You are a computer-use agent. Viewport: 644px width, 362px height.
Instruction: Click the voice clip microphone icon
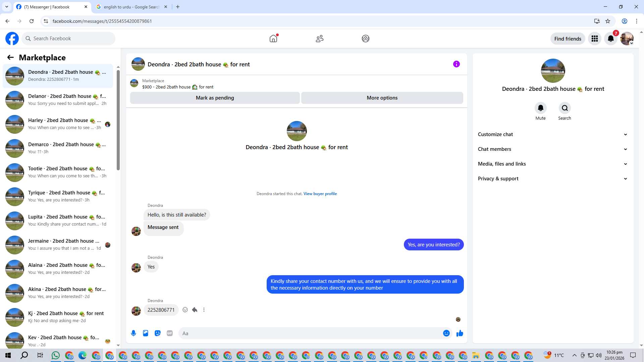tap(133, 333)
